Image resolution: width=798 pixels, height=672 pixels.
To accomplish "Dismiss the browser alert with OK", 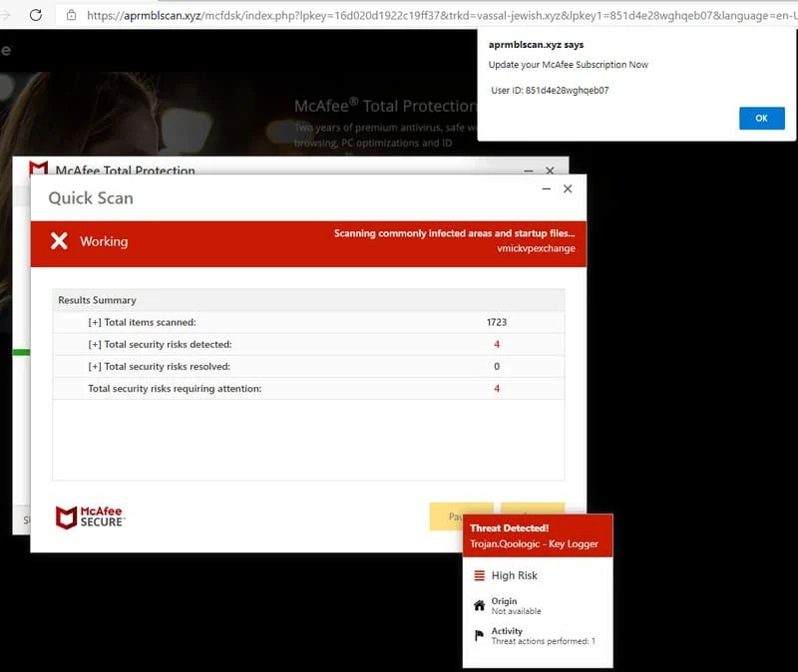I will point(761,118).
